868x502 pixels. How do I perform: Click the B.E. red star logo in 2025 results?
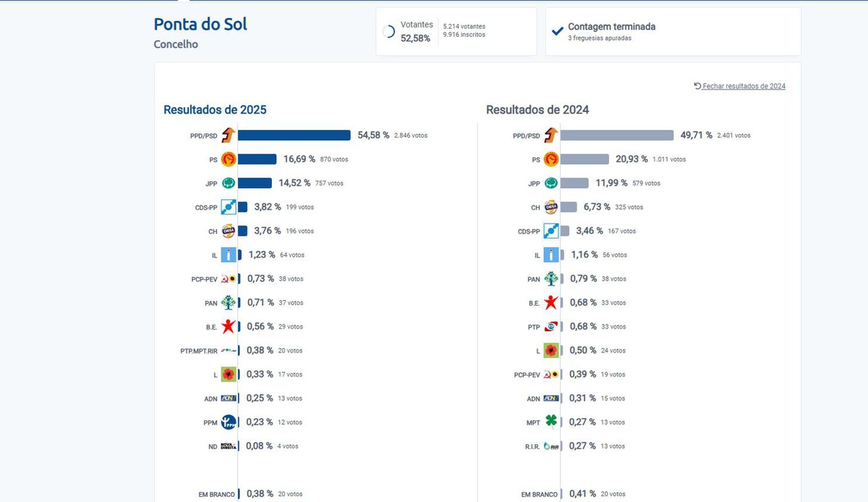[229, 326]
